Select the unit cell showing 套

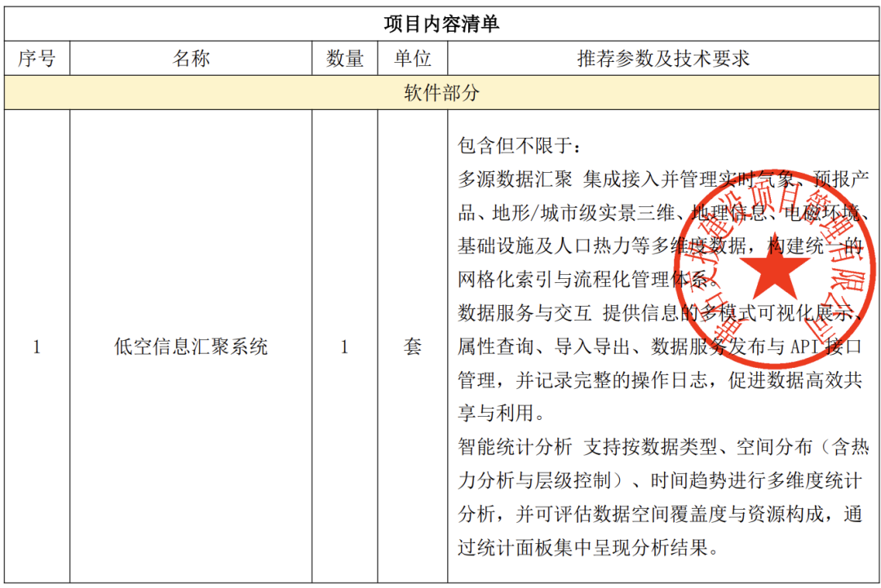[x=412, y=347]
